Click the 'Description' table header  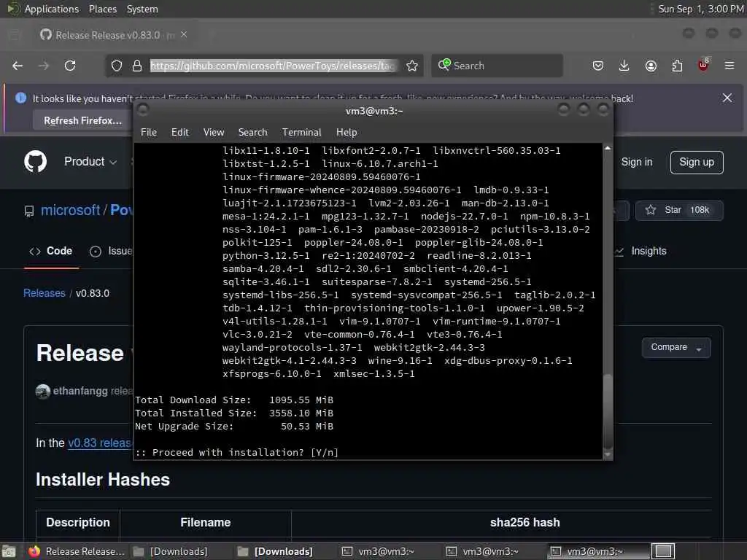pyautogui.click(x=78, y=522)
